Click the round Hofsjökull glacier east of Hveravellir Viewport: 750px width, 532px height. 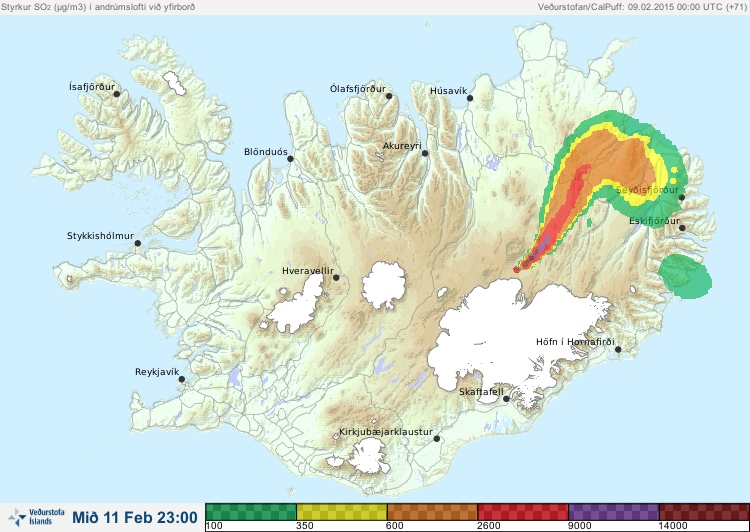click(x=384, y=285)
